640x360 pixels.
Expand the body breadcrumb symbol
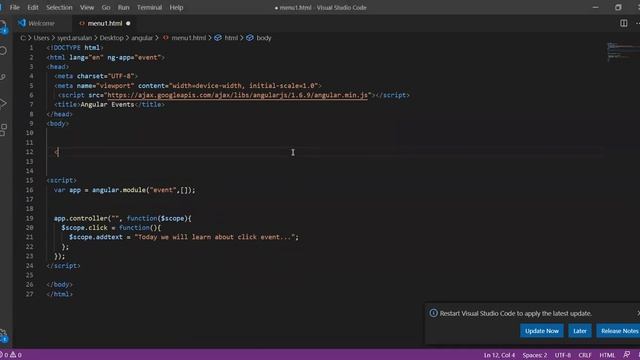point(264,38)
